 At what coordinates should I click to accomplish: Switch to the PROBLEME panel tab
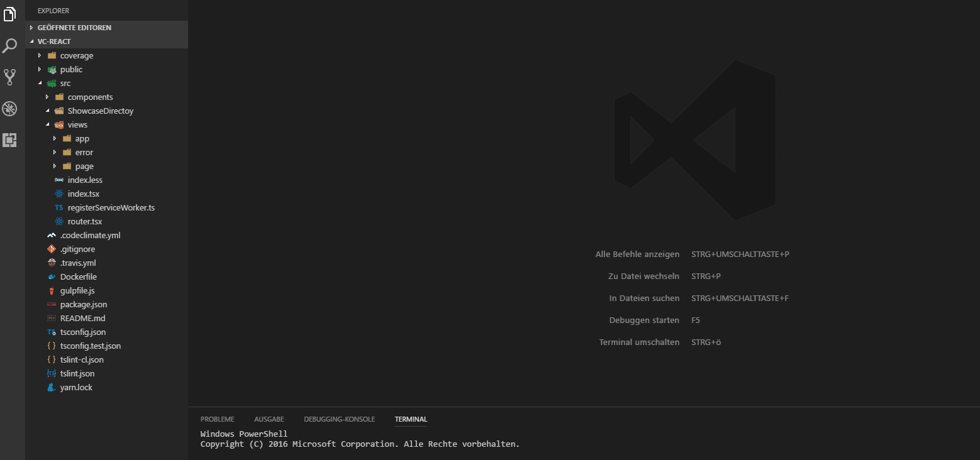[x=217, y=419]
